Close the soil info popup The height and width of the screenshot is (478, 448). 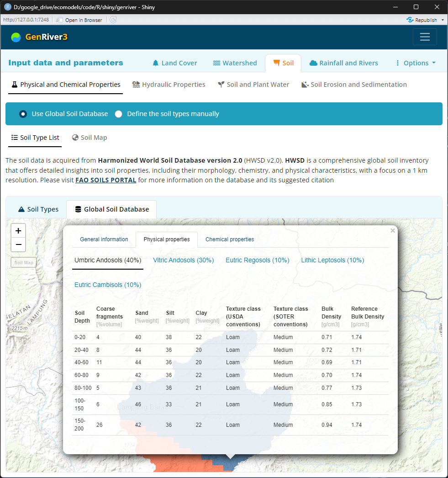coord(393,231)
